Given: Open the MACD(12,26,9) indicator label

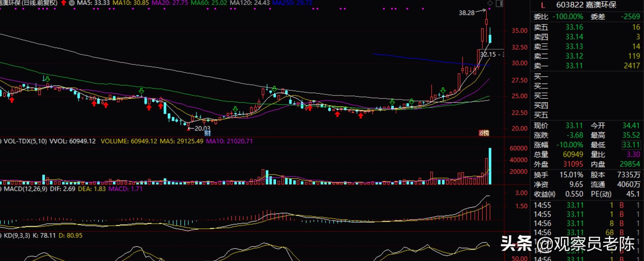Looking at the screenshot, I should pyautogui.click(x=25, y=189).
